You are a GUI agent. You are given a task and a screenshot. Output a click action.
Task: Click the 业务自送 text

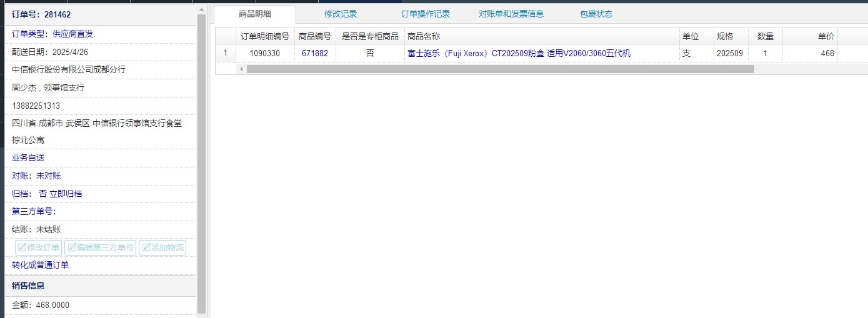pos(28,157)
